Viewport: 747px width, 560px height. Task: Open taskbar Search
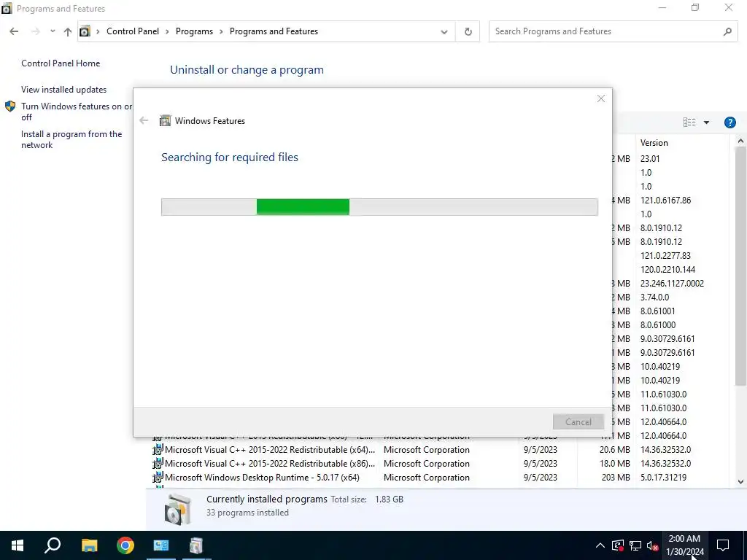[x=53, y=545]
